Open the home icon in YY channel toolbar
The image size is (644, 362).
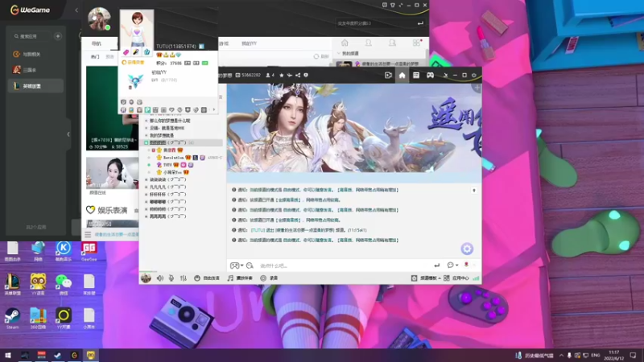click(x=402, y=75)
